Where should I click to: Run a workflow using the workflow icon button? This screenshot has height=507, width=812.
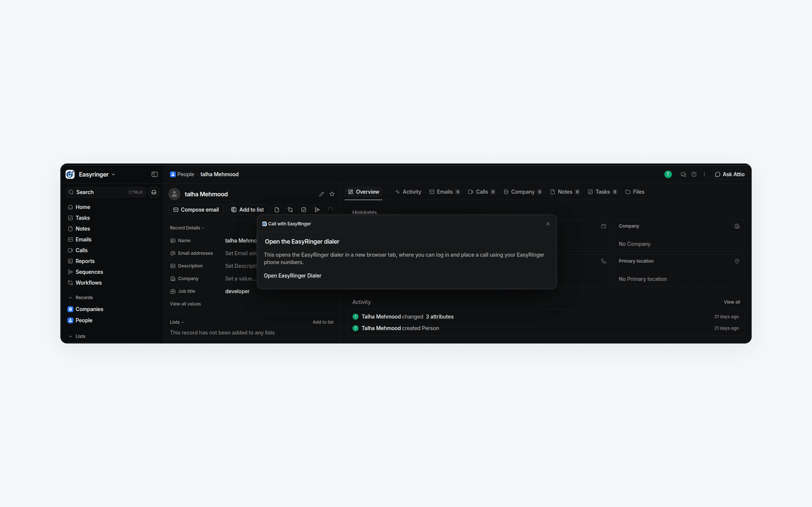(290, 210)
